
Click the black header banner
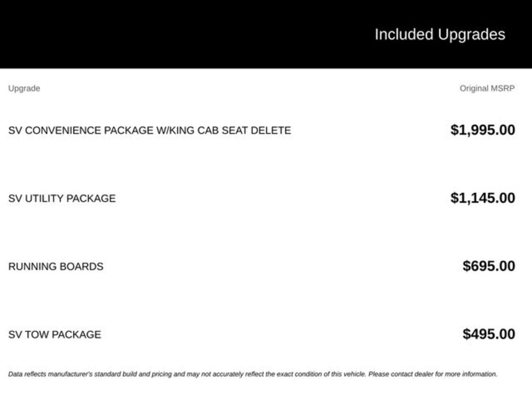coord(266,34)
